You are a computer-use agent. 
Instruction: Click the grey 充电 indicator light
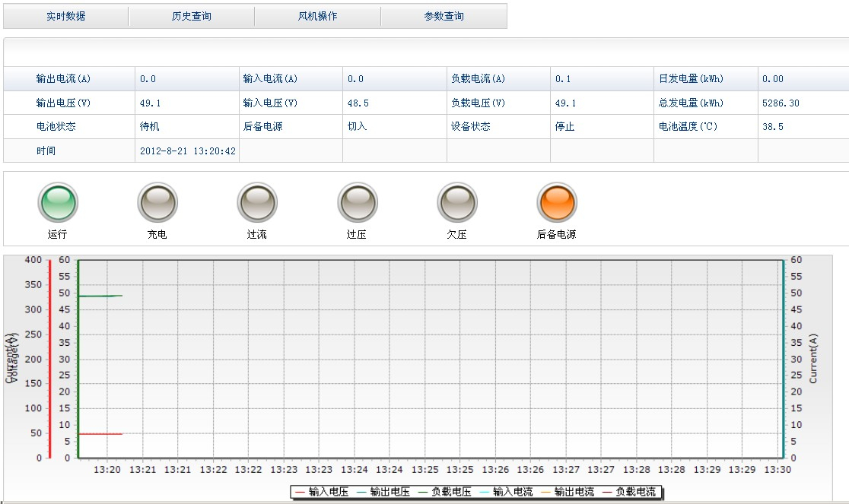click(x=157, y=203)
